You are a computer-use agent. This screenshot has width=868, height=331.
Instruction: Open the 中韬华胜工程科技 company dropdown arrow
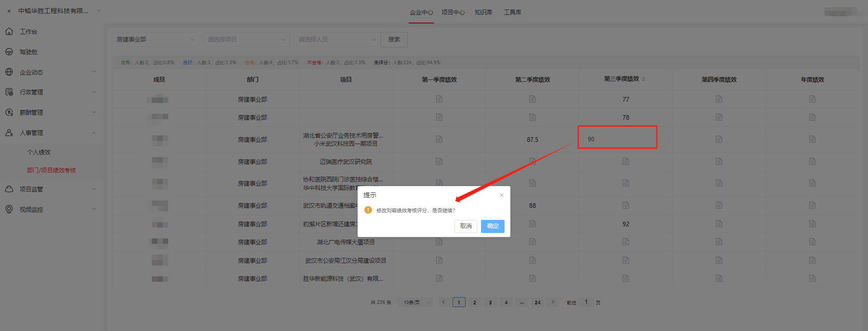click(99, 11)
